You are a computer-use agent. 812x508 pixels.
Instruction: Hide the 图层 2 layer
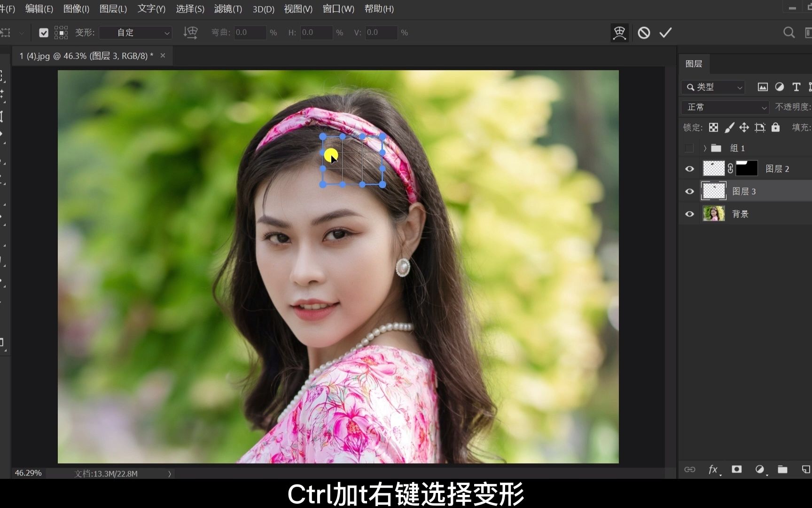coord(689,168)
